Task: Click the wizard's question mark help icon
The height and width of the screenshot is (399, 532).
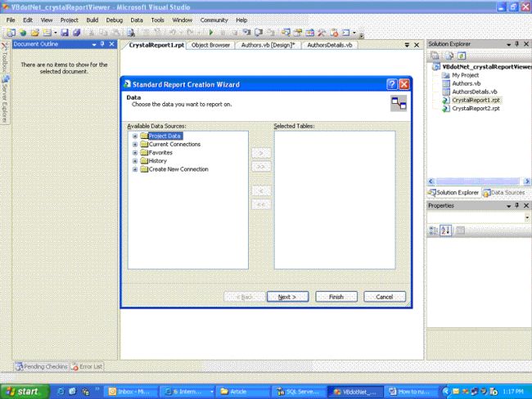Action: coord(391,84)
